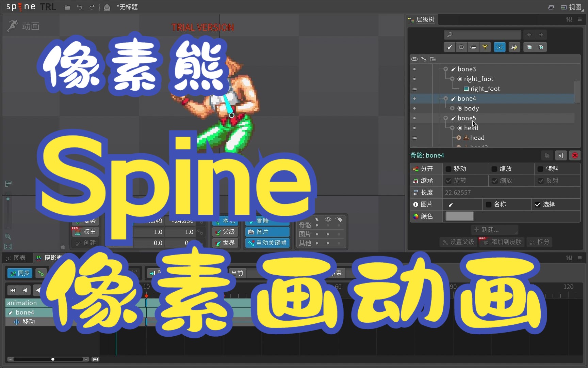588x368 pixels.
Task: Click the rename icon next to bone4 properties
Action: point(561,155)
